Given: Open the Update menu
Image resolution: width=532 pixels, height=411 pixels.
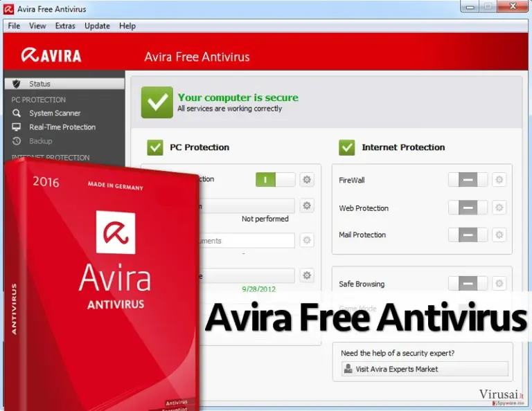Looking at the screenshot, I should tap(97, 26).
